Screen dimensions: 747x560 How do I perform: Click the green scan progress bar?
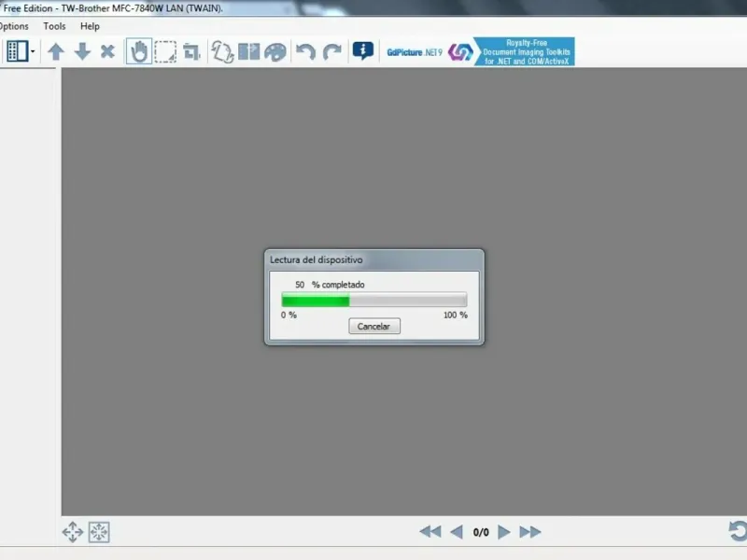(x=374, y=300)
